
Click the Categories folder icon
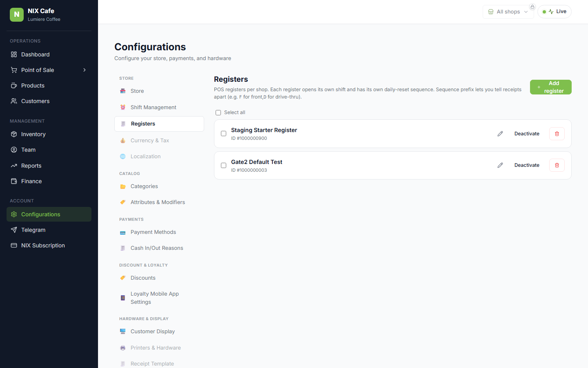tap(123, 186)
